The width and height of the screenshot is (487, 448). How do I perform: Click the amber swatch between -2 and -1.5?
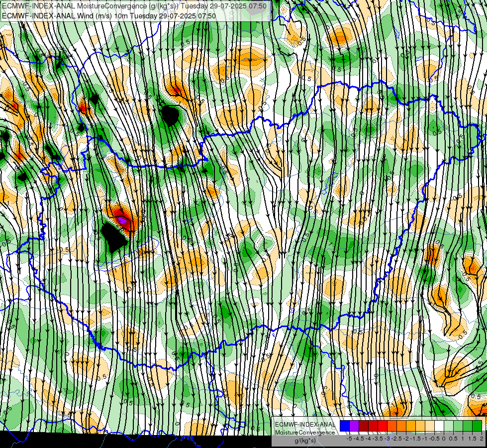[x=411, y=426]
